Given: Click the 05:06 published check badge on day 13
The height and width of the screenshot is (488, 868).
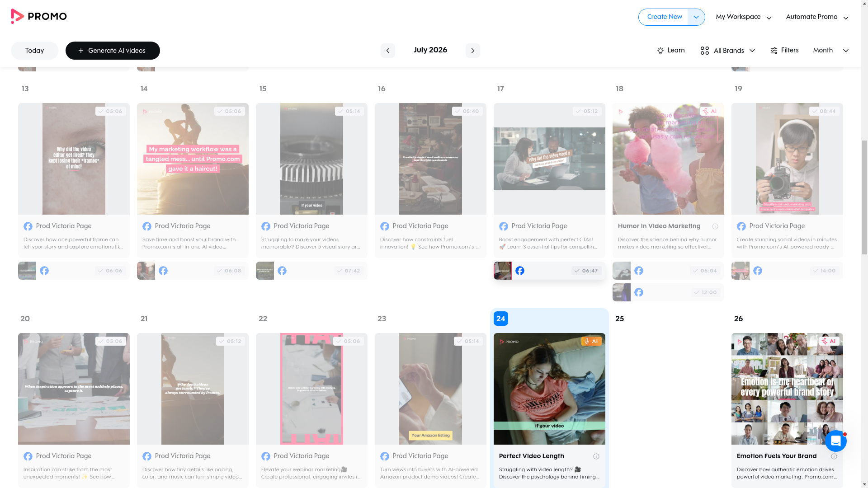Looking at the screenshot, I should coord(111,111).
